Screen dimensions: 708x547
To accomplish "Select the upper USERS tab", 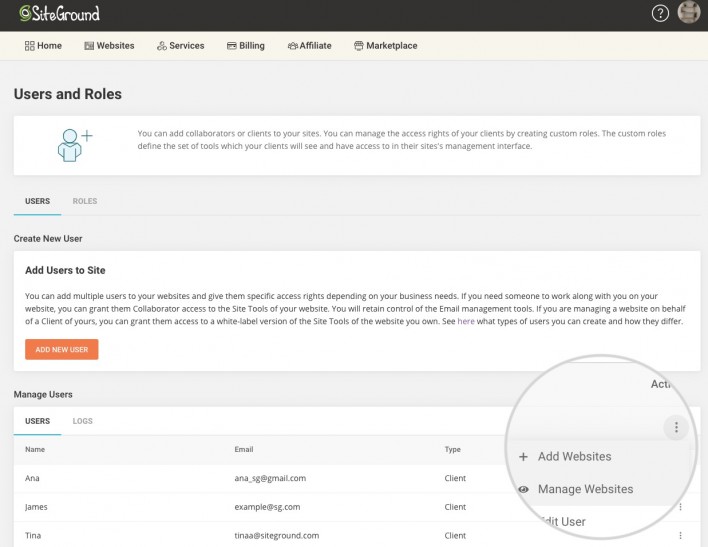I will pos(37,201).
